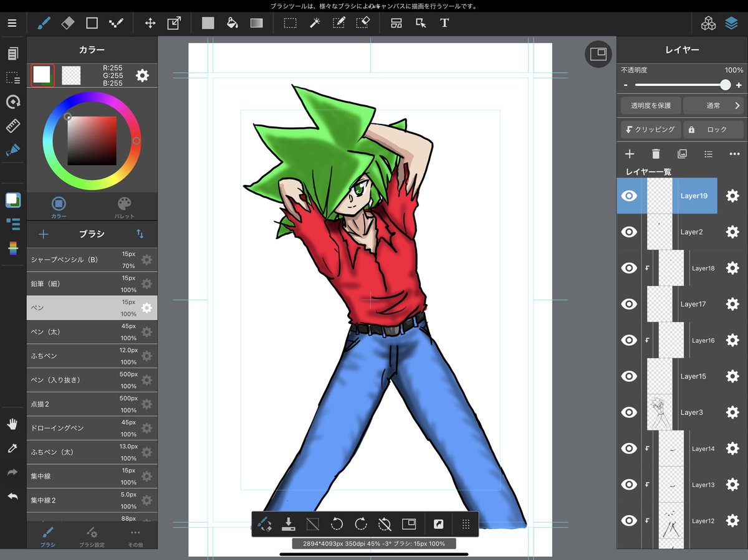Open Layer17 settings gear
This screenshot has width=748, height=560.
click(x=732, y=304)
